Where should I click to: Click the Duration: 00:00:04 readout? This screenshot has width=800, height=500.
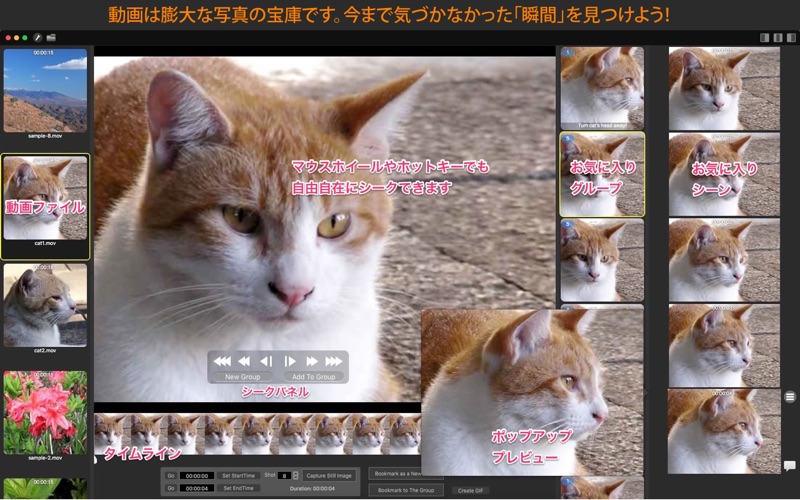click(312, 489)
